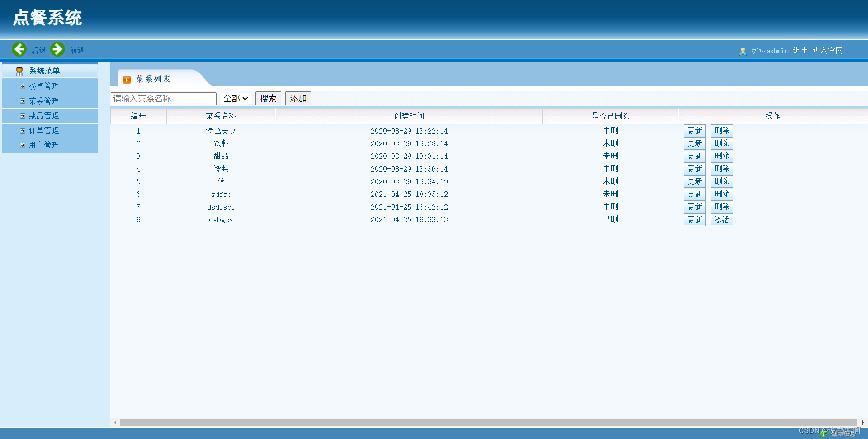868x439 pixels.
Task: Click 删除 for 饮料 row
Action: pyautogui.click(x=722, y=143)
